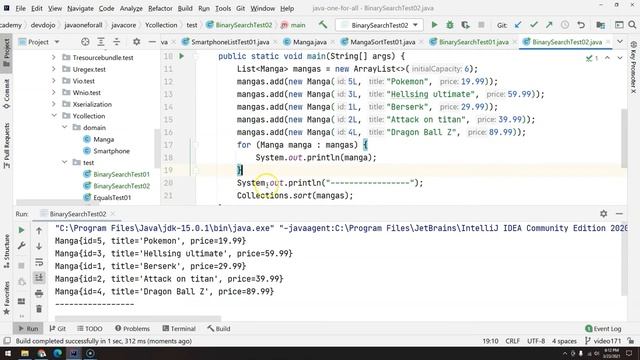This screenshot has width=640, height=360.
Task: Click the video171 Git branch widget
Action: tap(603, 341)
